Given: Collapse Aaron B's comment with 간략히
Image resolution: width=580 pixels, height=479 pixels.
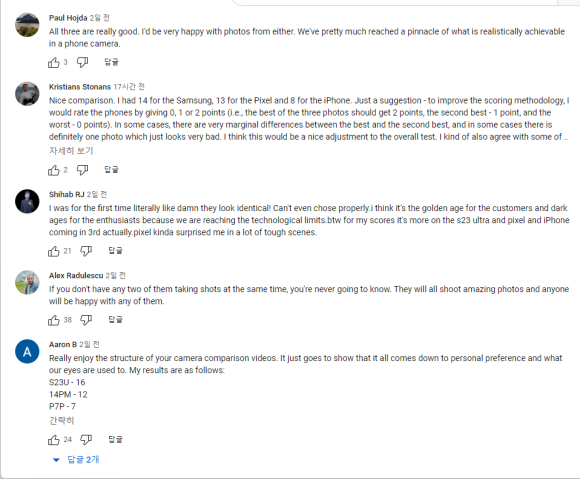Looking at the screenshot, I should [61, 420].
